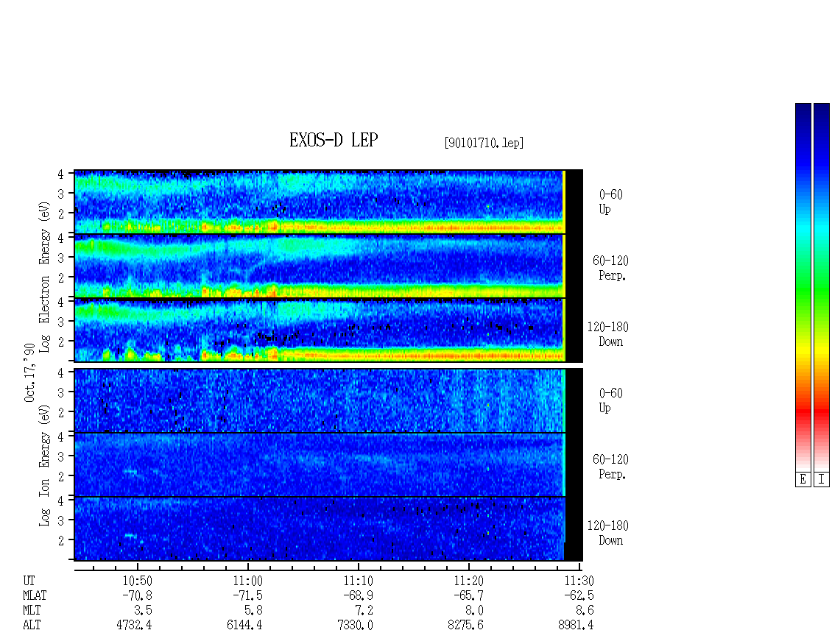Click the MLT value 5.8
Image resolution: width=832 pixels, height=644 pixels.
tap(253, 611)
